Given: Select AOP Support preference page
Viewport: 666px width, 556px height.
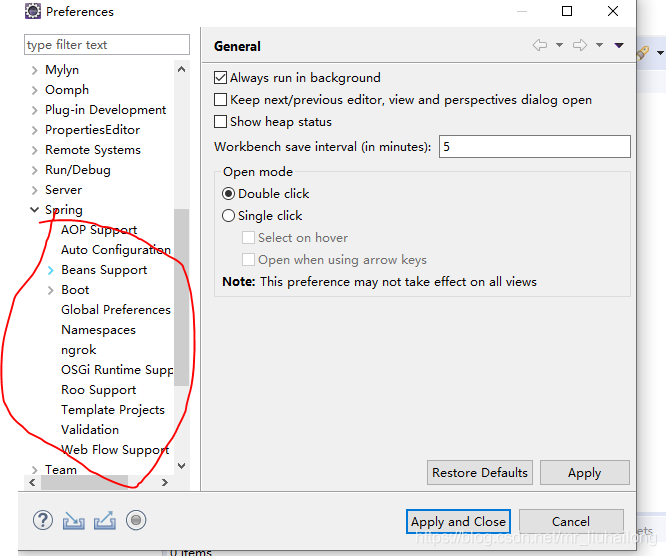Looking at the screenshot, I should click(x=99, y=230).
